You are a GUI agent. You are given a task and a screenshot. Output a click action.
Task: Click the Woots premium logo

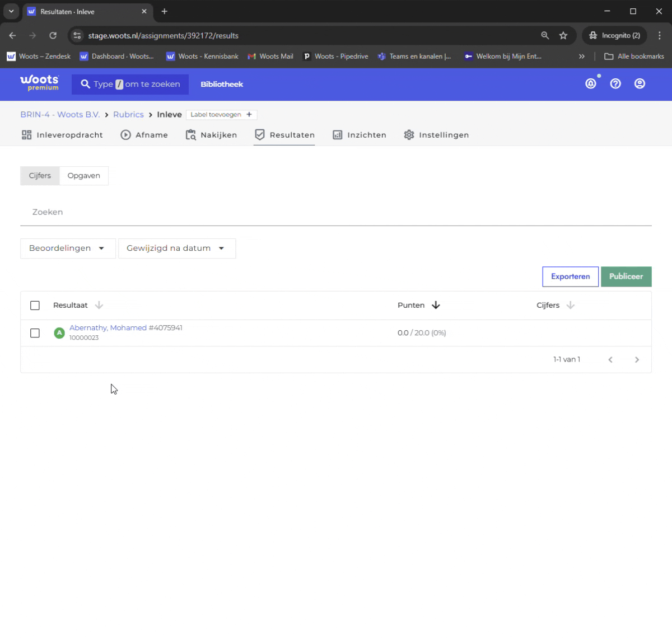click(x=39, y=83)
